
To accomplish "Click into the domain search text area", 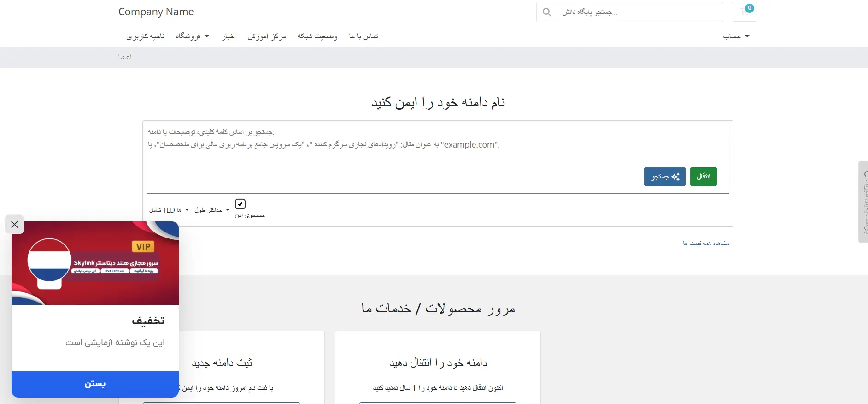I will (x=438, y=159).
